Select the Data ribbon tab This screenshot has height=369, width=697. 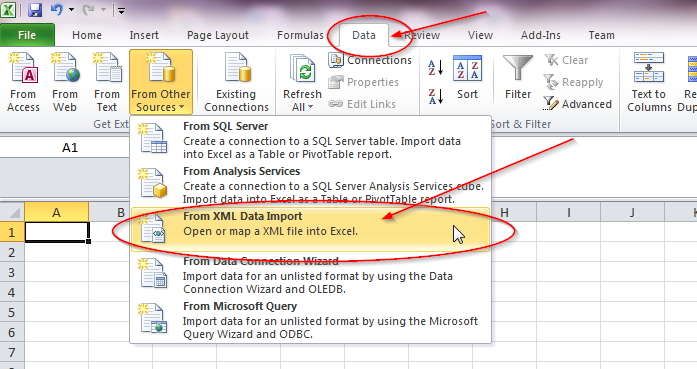[364, 35]
